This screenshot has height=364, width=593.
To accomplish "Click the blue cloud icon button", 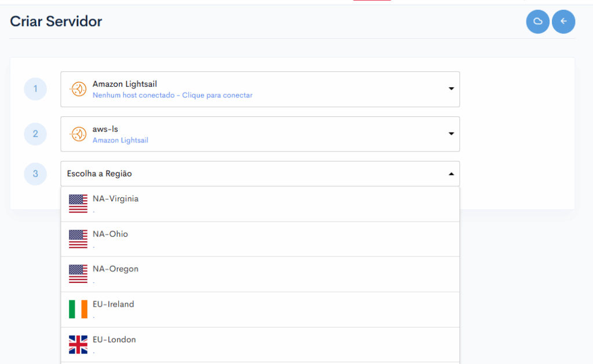I will pyautogui.click(x=537, y=21).
